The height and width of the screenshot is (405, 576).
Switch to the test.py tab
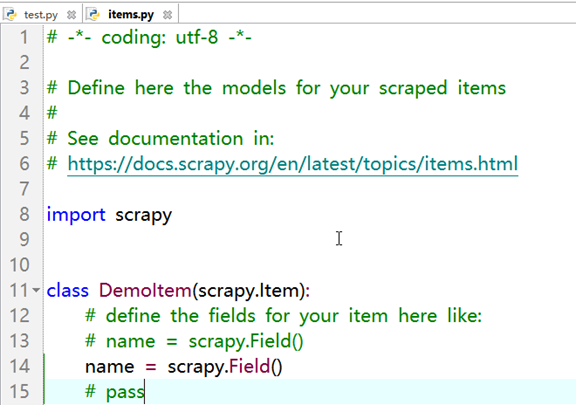pos(41,15)
